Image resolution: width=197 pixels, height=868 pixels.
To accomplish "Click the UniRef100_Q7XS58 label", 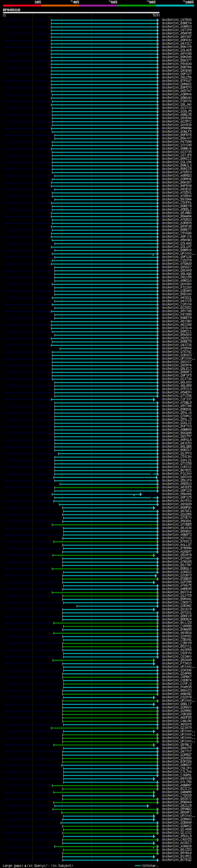I will [177, 464].
